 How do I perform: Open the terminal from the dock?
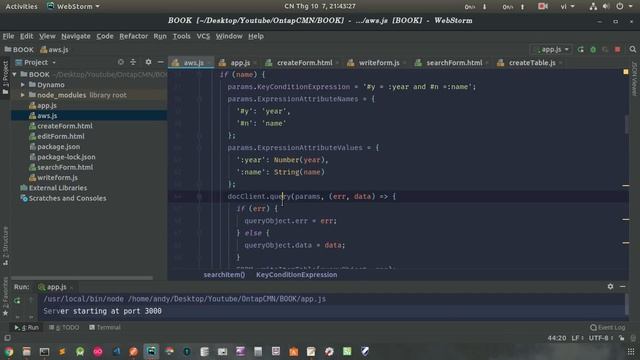(x=44, y=351)
